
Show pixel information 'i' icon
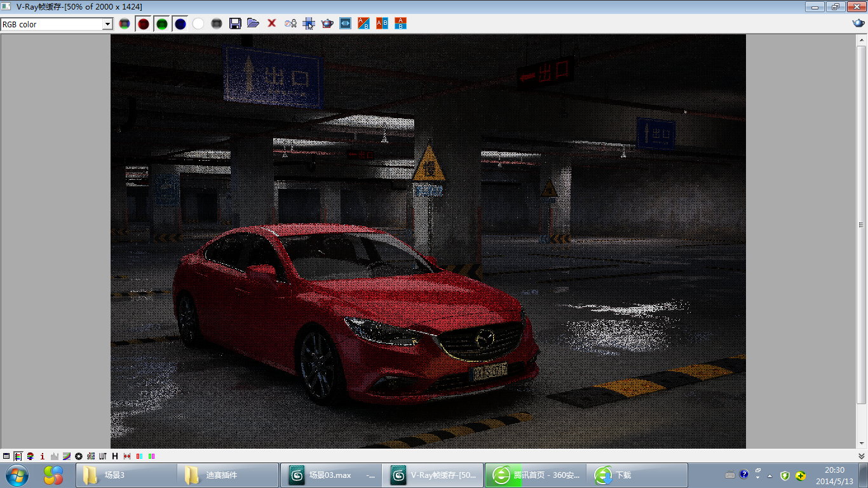(42, 456)
